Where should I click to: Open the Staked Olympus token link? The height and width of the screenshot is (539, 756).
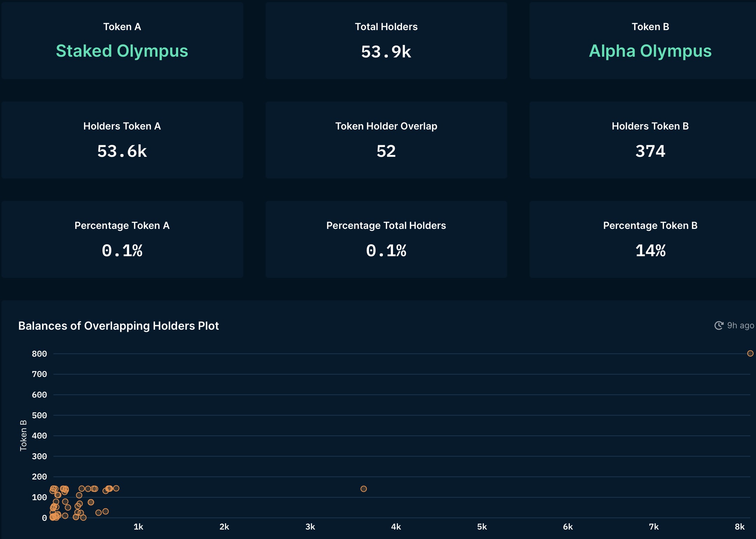(122, 51)
